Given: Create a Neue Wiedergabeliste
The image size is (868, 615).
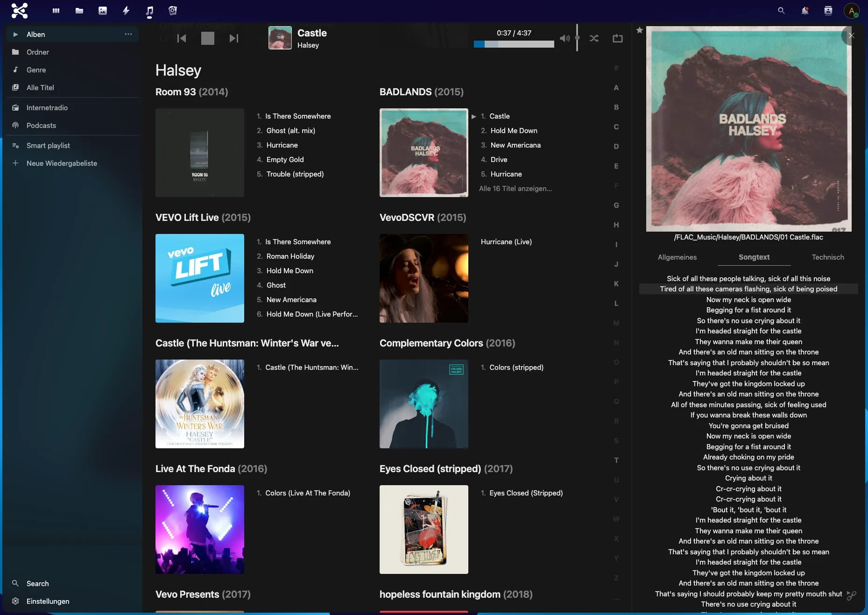Looking at the screenshot, I should pyautogui.click(x=62, y=163).
